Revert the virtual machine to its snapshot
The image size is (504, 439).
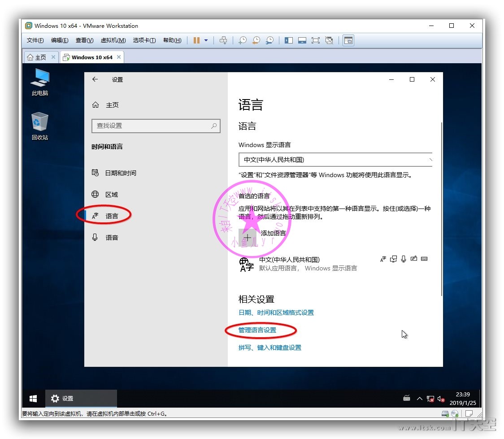[256, 40]
